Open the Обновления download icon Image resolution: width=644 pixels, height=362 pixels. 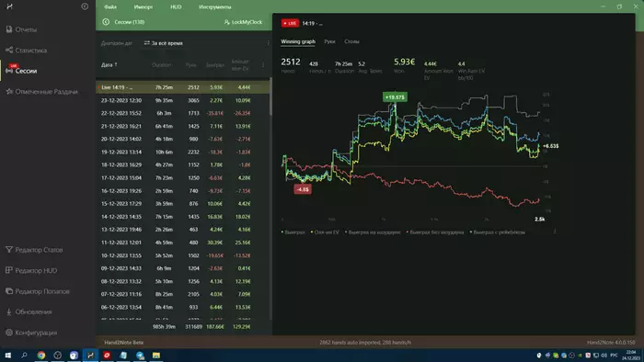[x=9, y=311]
